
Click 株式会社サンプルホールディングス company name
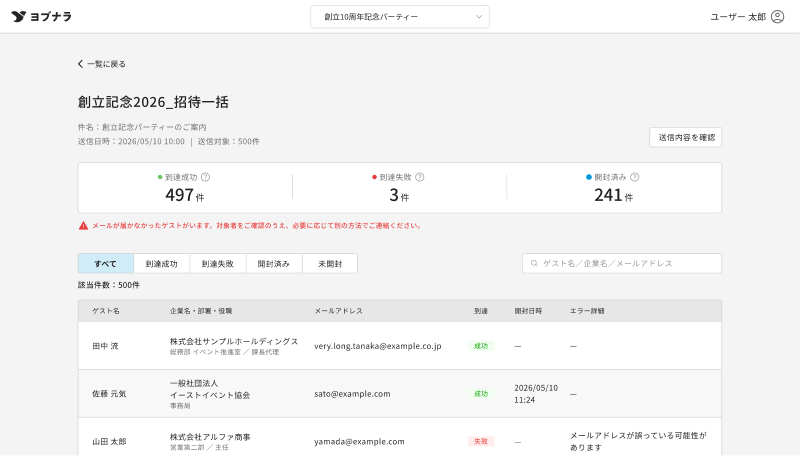234,341
